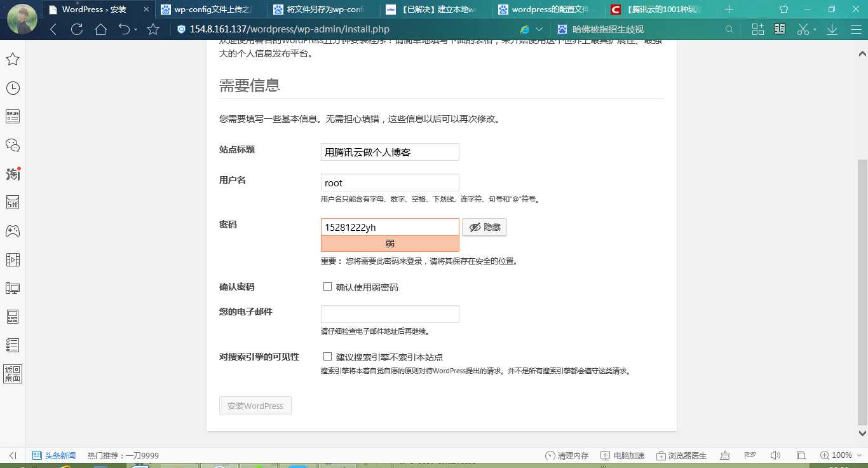Click 浏览器医生 in status bar
The height and width of the screenshot is (468, 868).
[682, 455]
